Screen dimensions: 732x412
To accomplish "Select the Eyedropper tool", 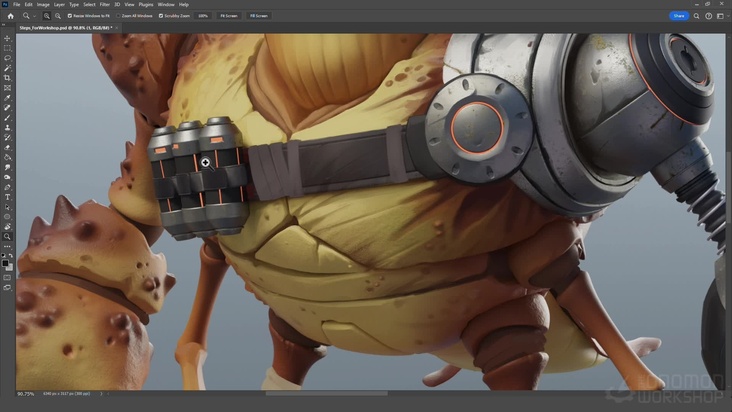I will [x=7, y=98].
